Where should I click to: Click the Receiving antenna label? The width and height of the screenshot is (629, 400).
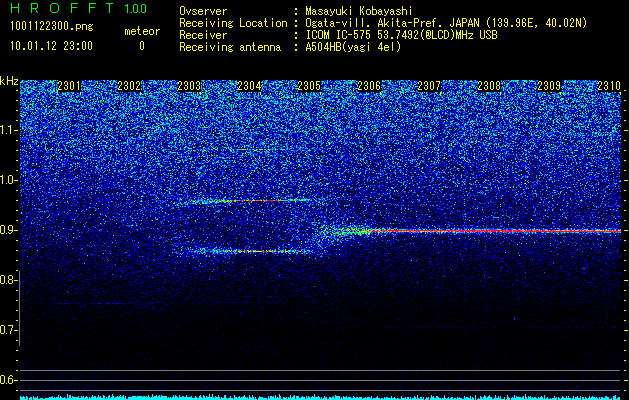click(230, 47)
